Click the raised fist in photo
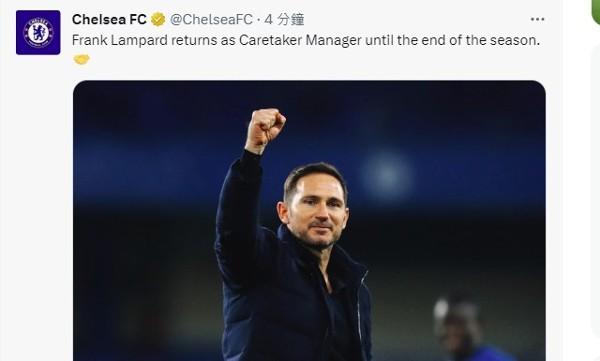The width and height of the screenshot is (600, 361). (x=265, y=128)
